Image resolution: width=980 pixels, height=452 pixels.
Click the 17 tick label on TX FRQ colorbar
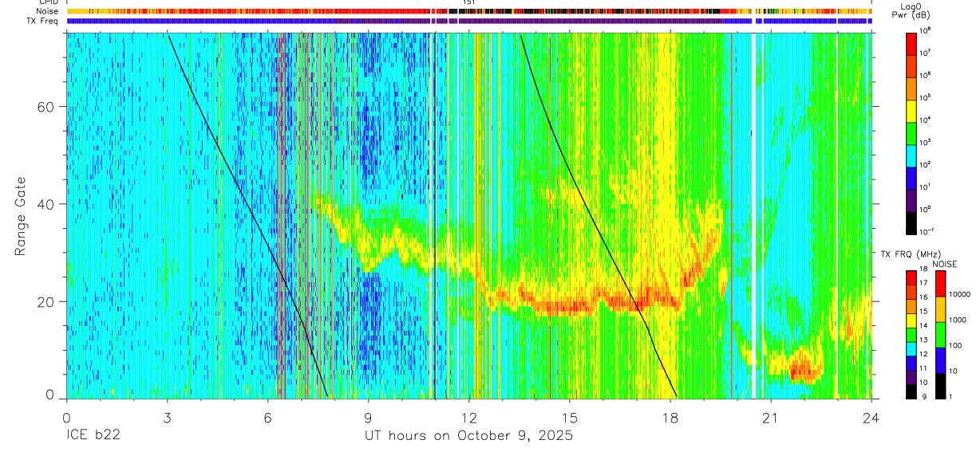click(923, 283)
